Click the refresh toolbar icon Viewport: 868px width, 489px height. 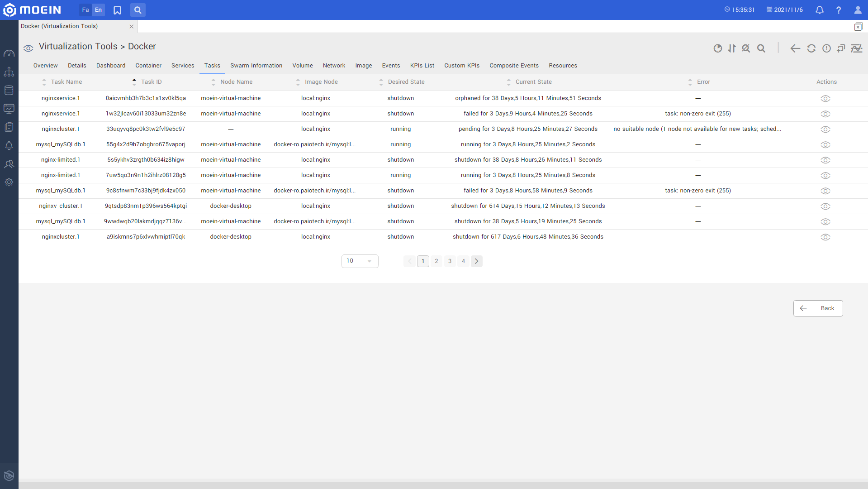point(811,48)
